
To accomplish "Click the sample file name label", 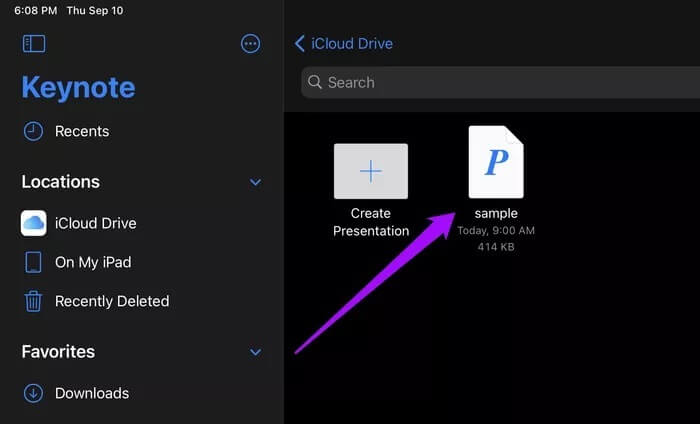I will pos(496,213).
